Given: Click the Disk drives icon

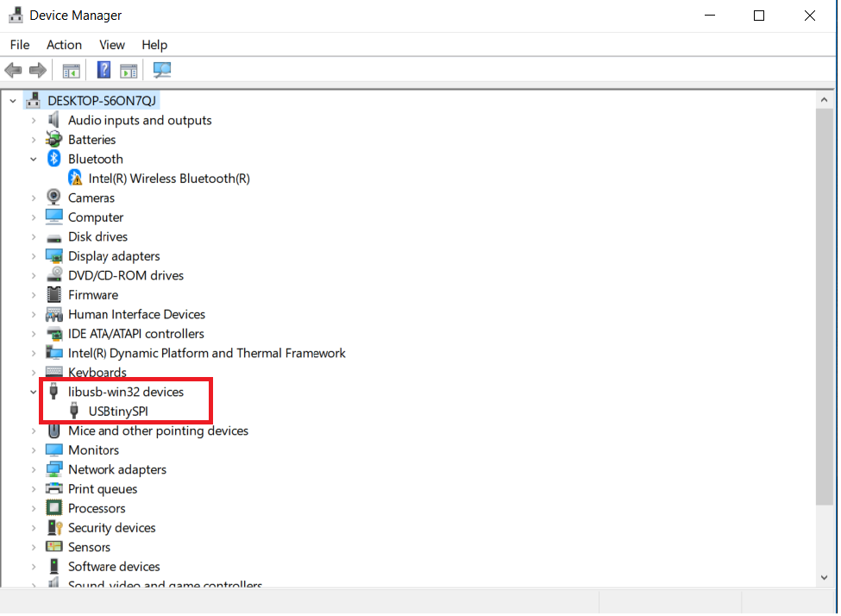Looking at the screenshot, I should click(x=53, y=237).
